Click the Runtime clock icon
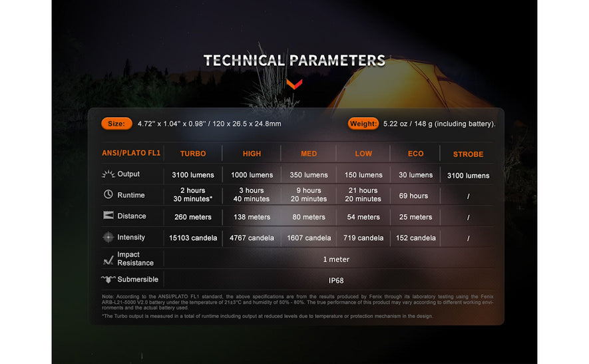This screenshot has width=589, height=364. pos(108,195)
